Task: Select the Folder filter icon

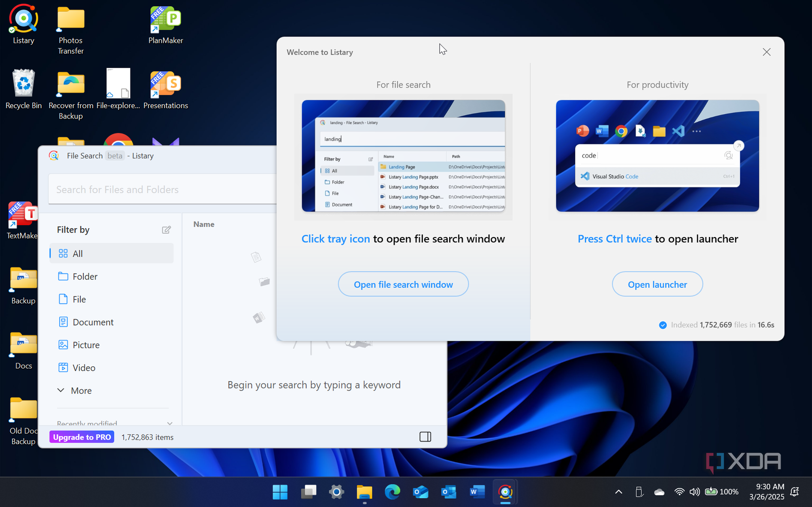Action: pyautogui.click(x=64, y=276)
